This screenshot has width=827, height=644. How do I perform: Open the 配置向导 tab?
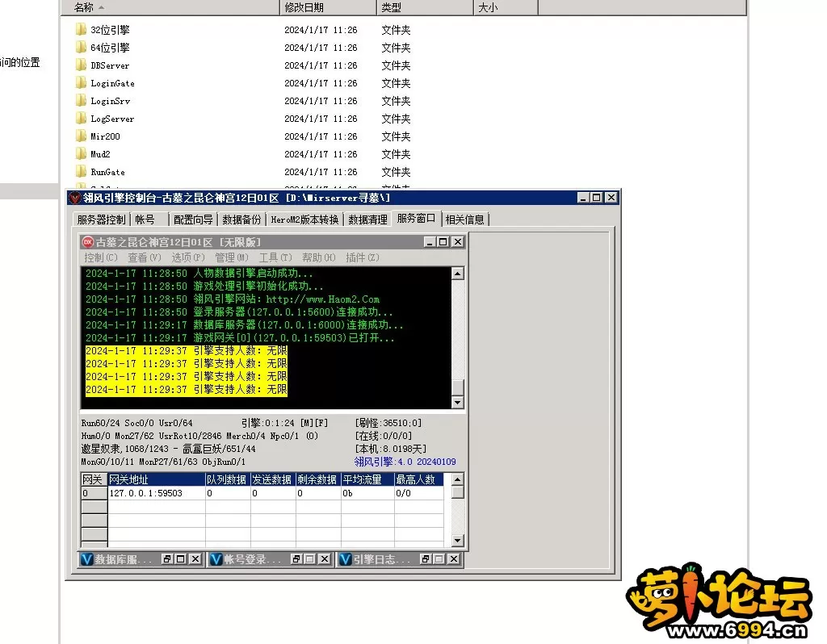click(x=193, y=220)
